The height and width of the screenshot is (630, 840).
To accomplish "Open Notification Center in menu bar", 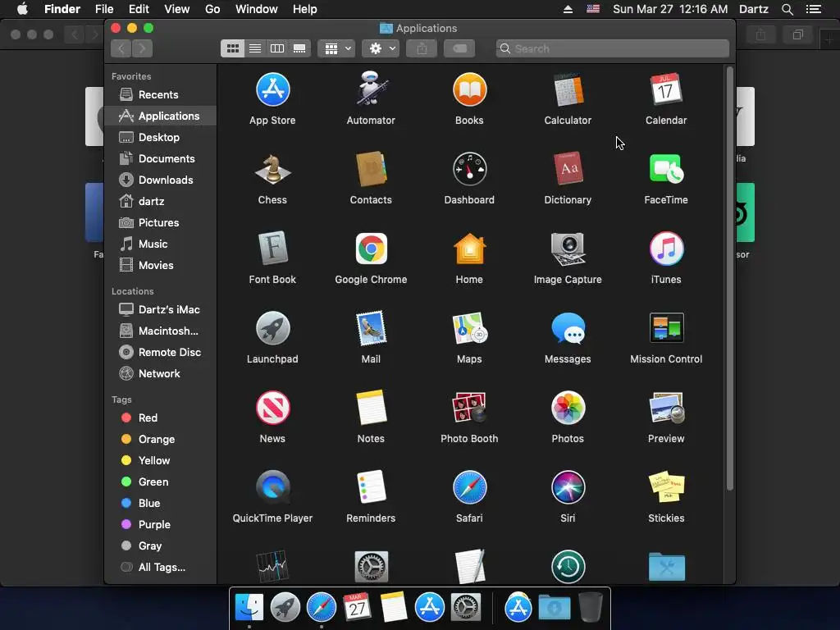I will coord(814,9).
